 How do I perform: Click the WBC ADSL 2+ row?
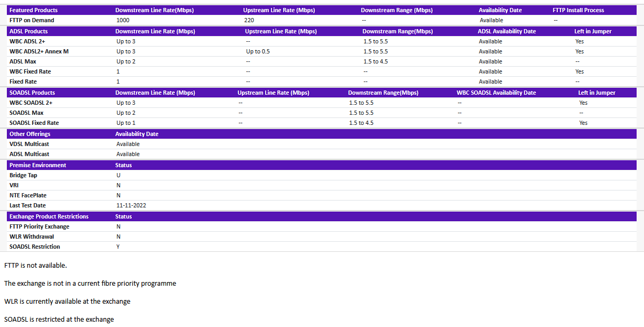[x=28, y=41]
